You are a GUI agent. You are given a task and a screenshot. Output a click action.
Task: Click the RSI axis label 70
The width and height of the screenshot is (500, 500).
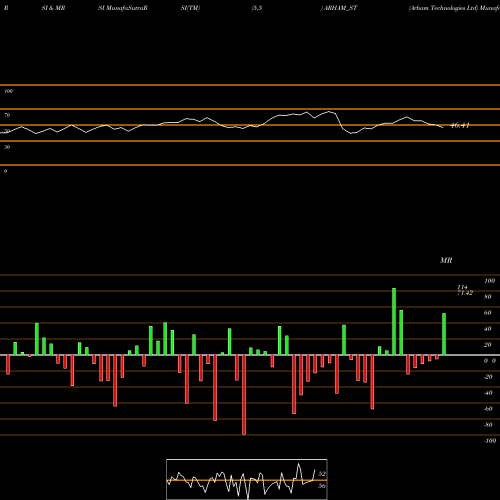[x=7, y=115]
